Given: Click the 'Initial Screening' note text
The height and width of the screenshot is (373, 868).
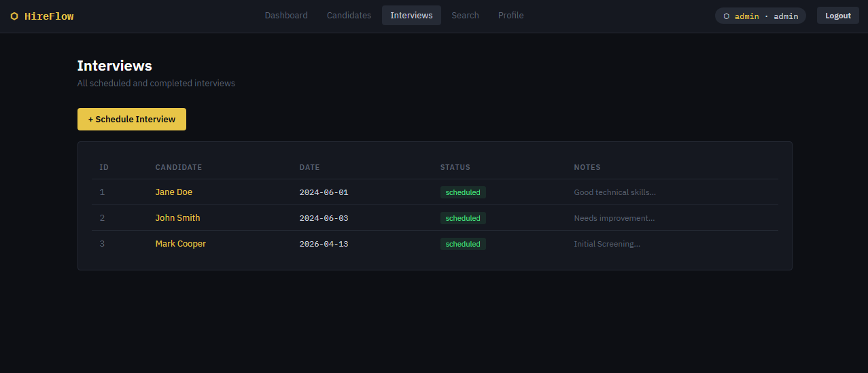Looking at the screenshot, I should point(606,244).
